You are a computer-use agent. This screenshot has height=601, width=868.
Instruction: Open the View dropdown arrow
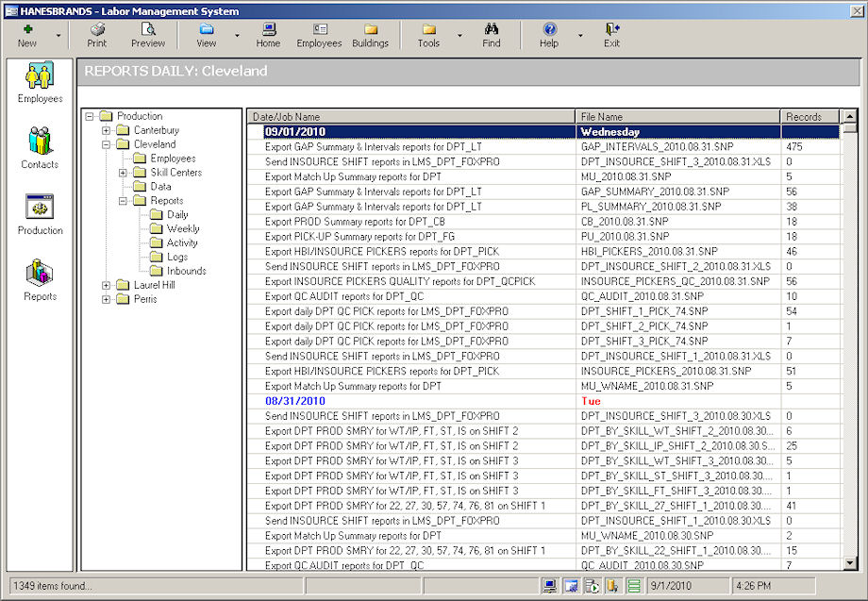pyautogui.click(x=238, y=36)
